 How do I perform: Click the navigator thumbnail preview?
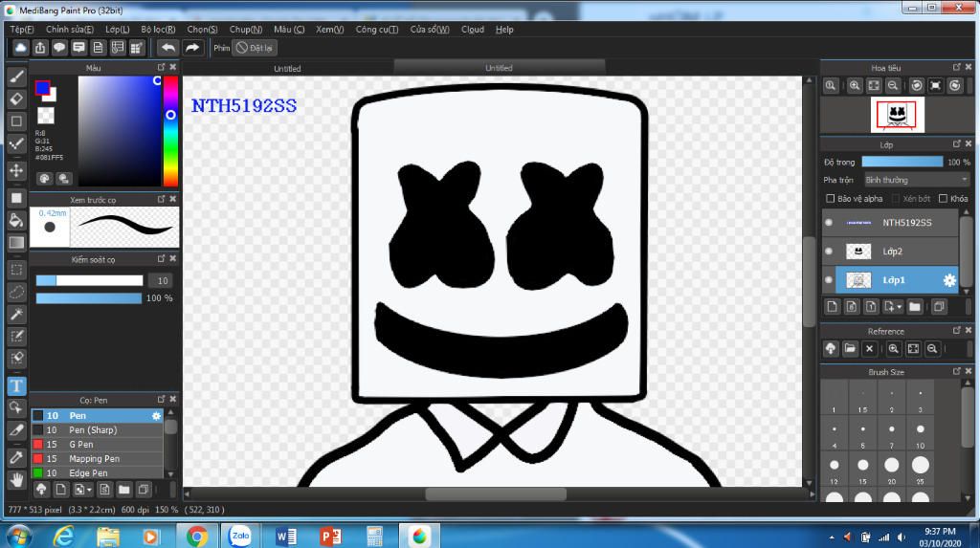897,115
